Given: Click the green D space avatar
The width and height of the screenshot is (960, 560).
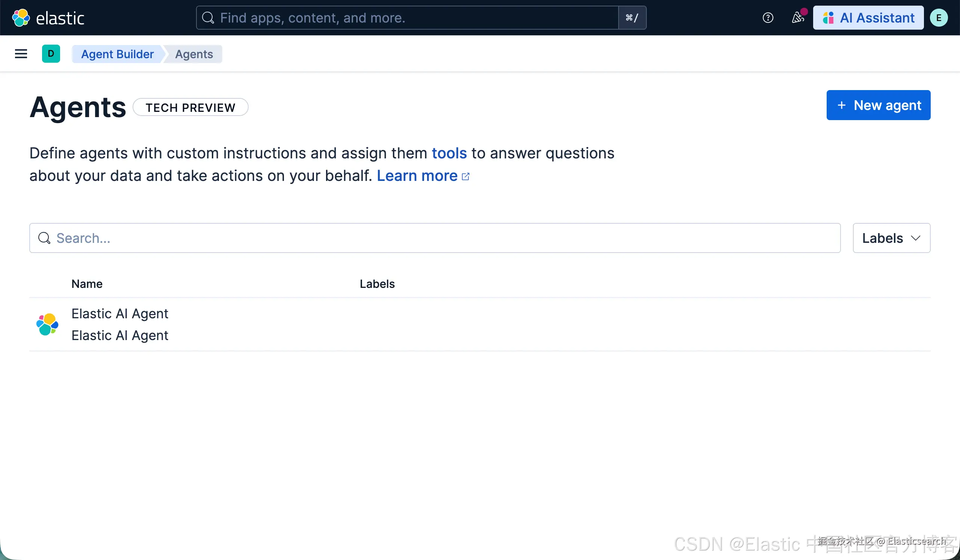Looking at the screenshot, I should click(x=51, y=54).
